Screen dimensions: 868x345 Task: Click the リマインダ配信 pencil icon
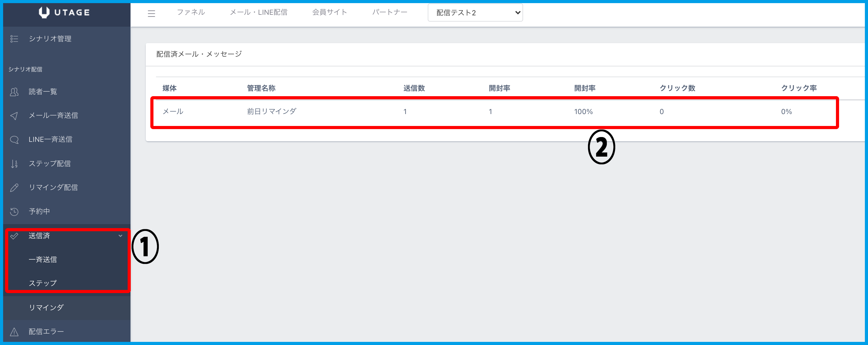14,188
